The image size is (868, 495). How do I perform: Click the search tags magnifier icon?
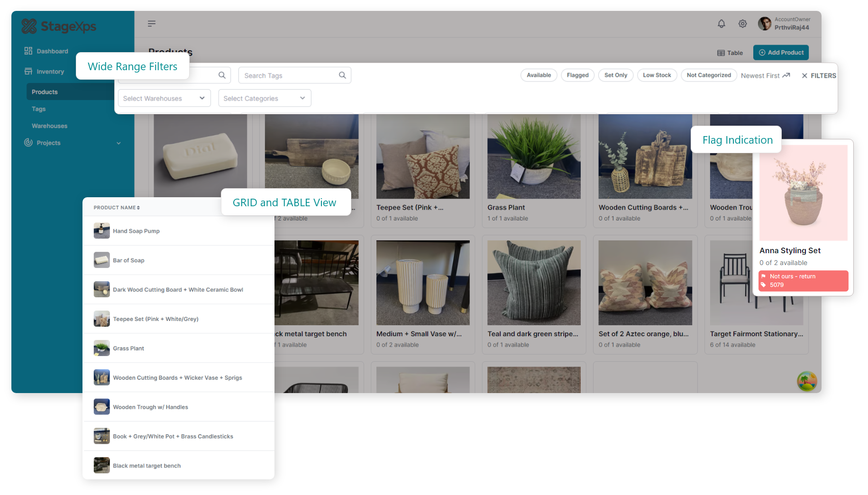(x=342, y=75)
